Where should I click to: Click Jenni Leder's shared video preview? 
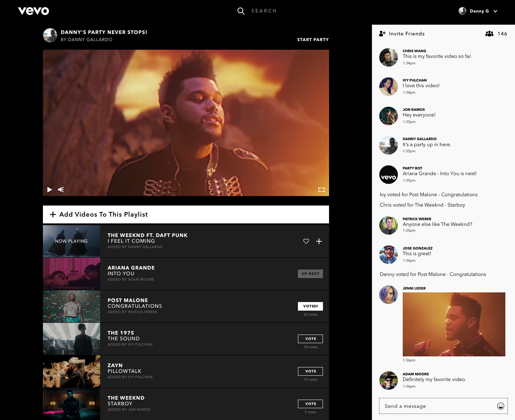[454, 324]
